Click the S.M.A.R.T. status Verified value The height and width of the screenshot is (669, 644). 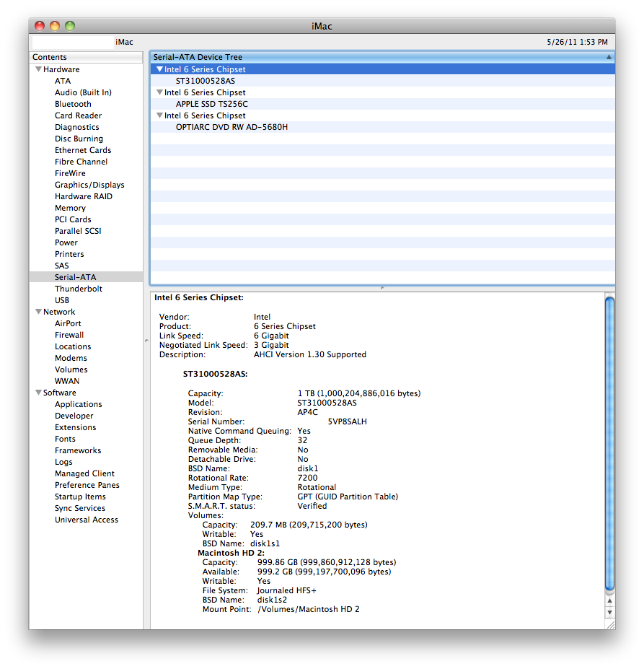(312, 506)
